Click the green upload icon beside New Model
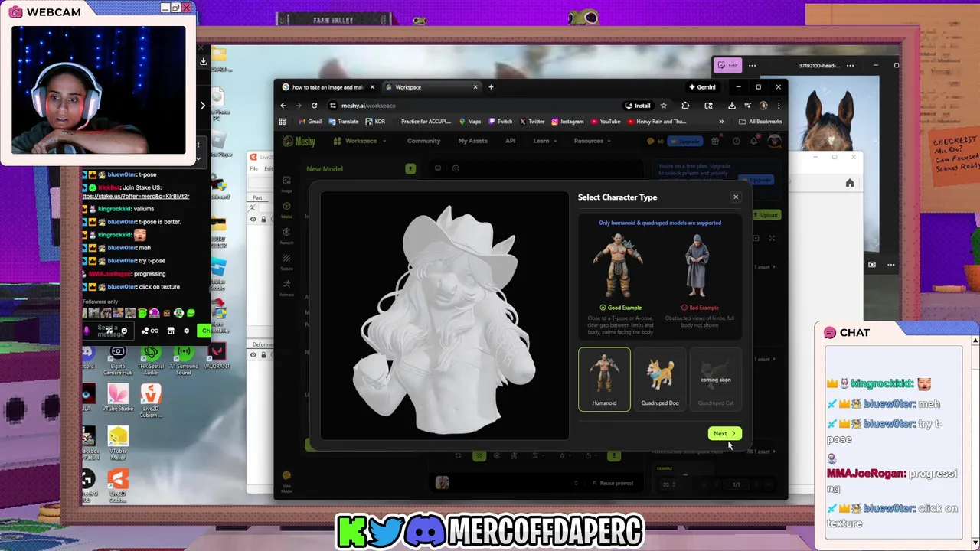Screen dimensions: 980x551 [410, 168]
